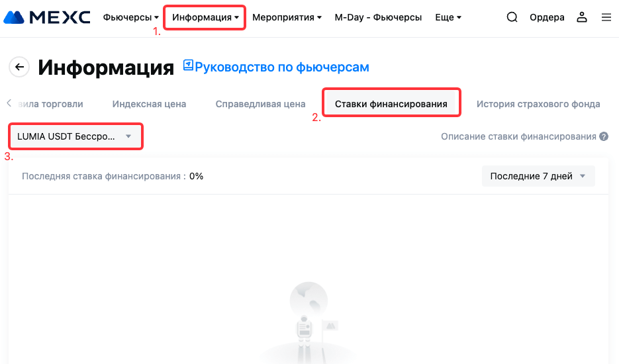
Task: Open the search magnifier icon
Action: (512, 17)
